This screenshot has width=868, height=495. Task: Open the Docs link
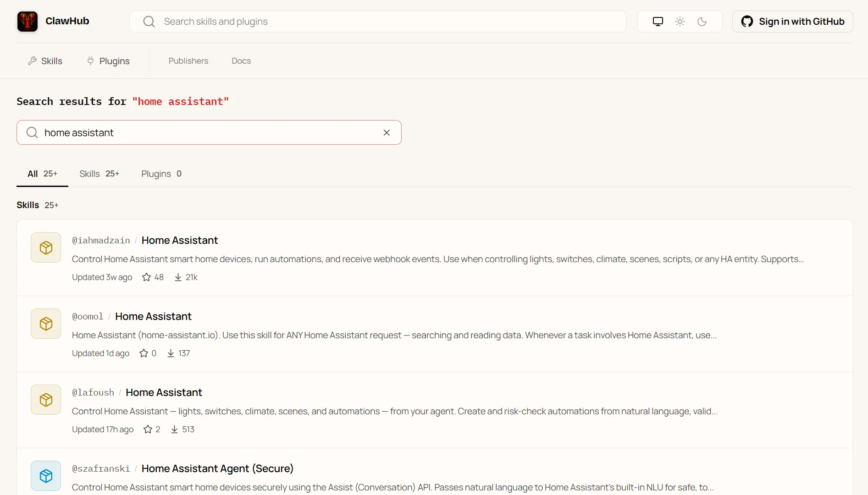[241, 61]
